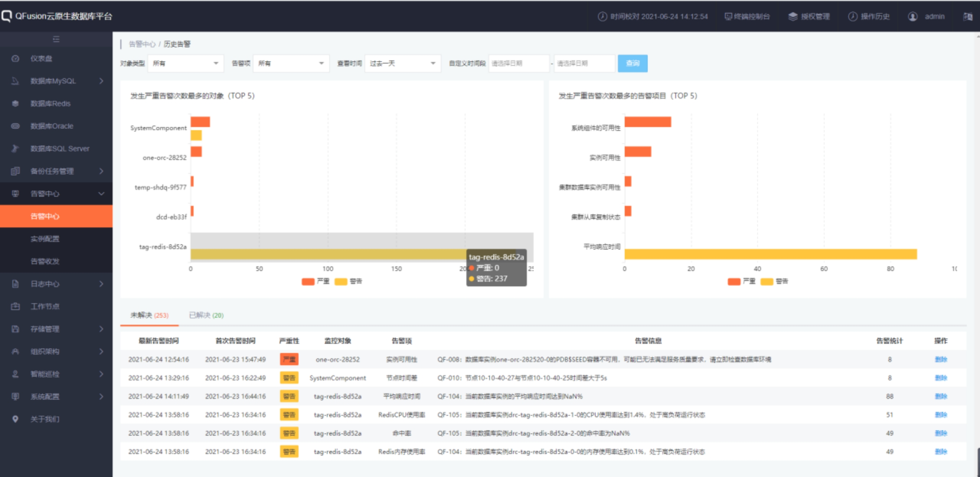Expand the 备份任务管理 menu chevron
This screenshot has height=477, width=980.
(101, 171)
